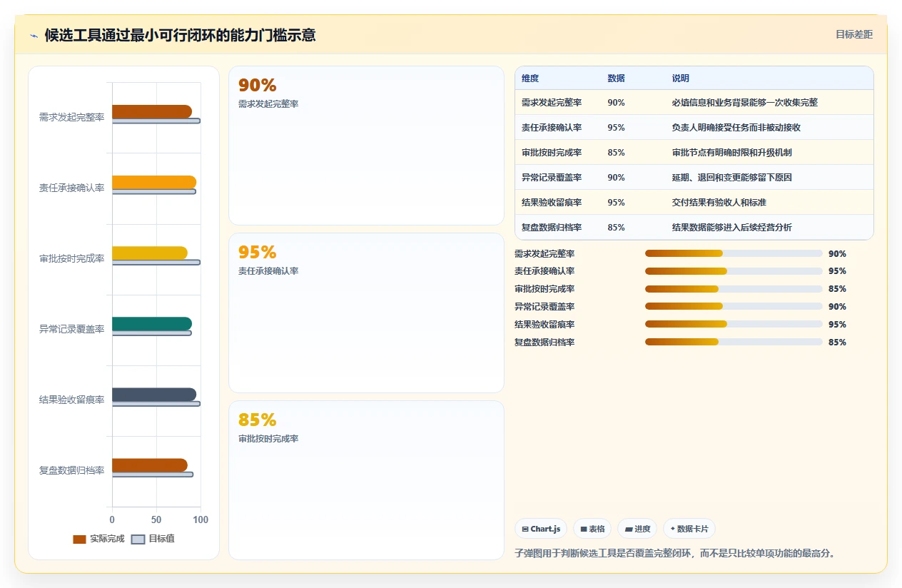Screen dimensions: 902x588
Task: Click the slate 结果验收留痕率 actual bar in chart
Action: tap(154, 395)
